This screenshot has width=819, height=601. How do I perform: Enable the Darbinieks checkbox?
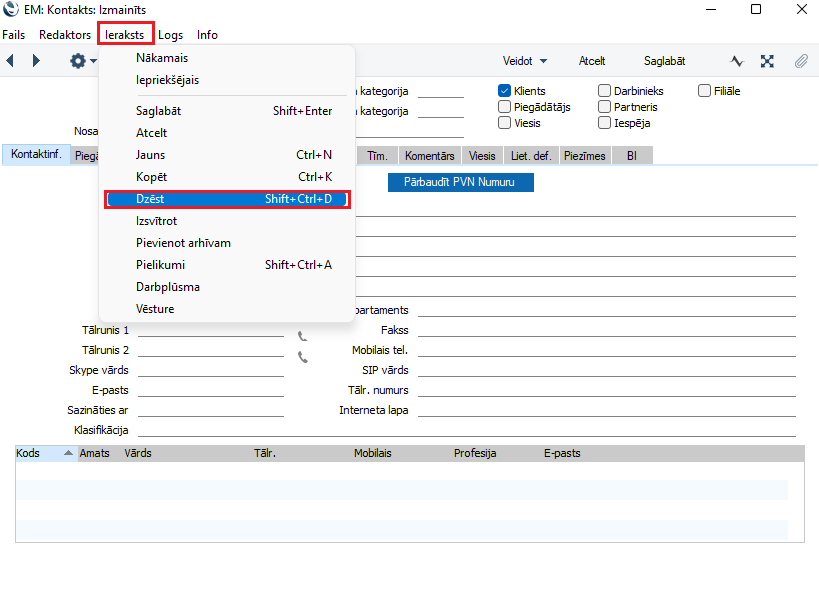pyautogui.click(x=605, y=91)
